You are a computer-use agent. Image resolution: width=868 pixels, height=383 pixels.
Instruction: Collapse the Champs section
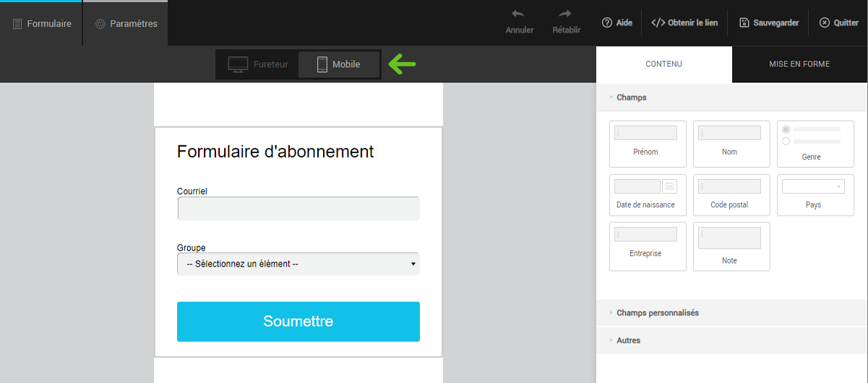[x=631, y=98]
